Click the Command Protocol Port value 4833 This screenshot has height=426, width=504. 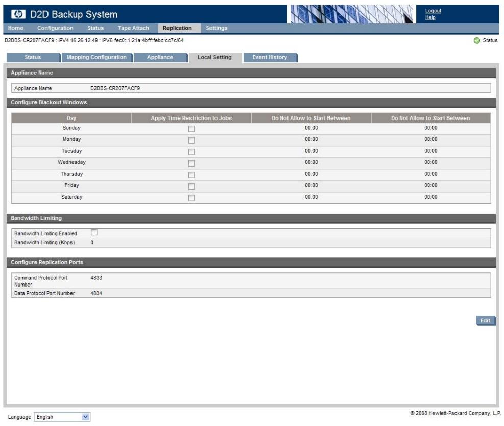(x=96, y=278)
